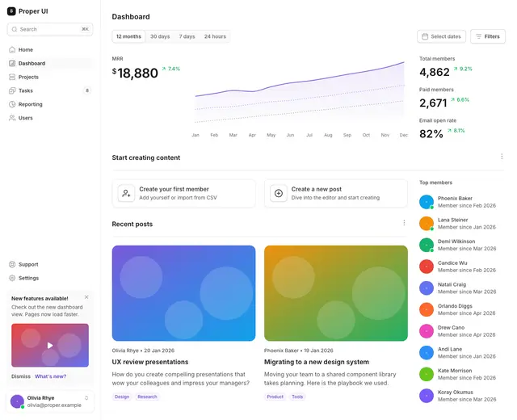517x420 pixels.
Task: Click the Paid members value 2,671
Action: 433,103
